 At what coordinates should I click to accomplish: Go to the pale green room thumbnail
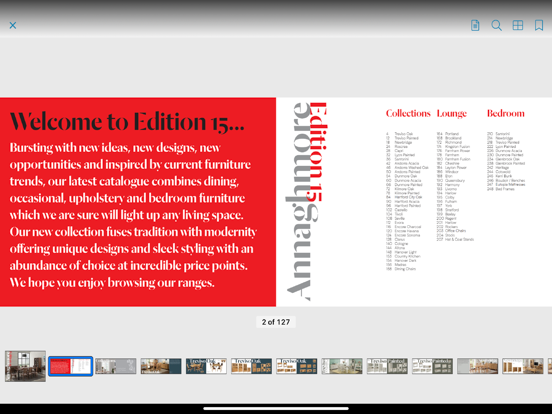(342, 366)
